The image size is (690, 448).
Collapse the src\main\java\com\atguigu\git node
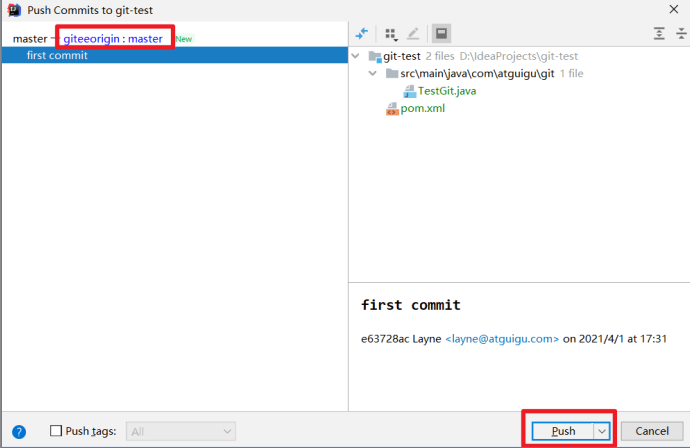(x=373, y=73)
